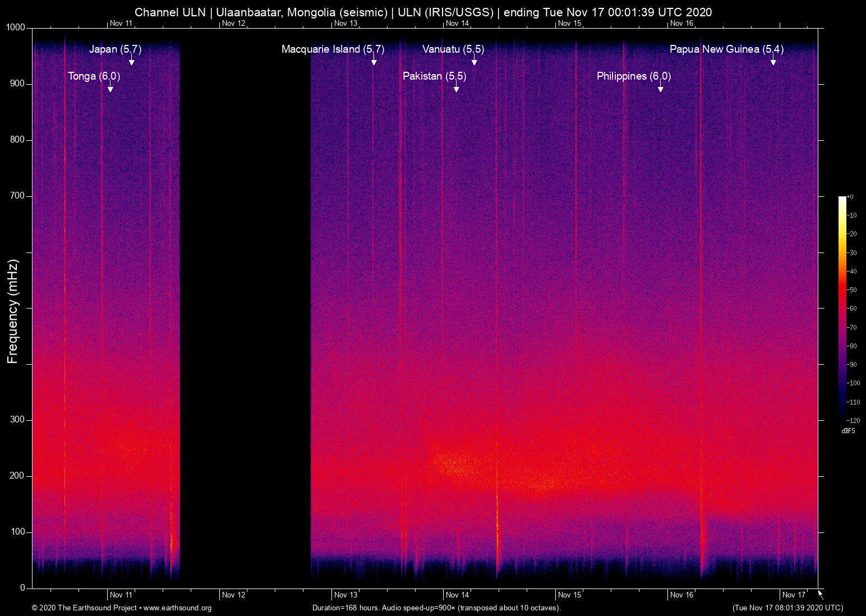866x616 pixels.
Task: Toggle the Vanuatu (5.5) event label
Action: click(x=453, y=49)
